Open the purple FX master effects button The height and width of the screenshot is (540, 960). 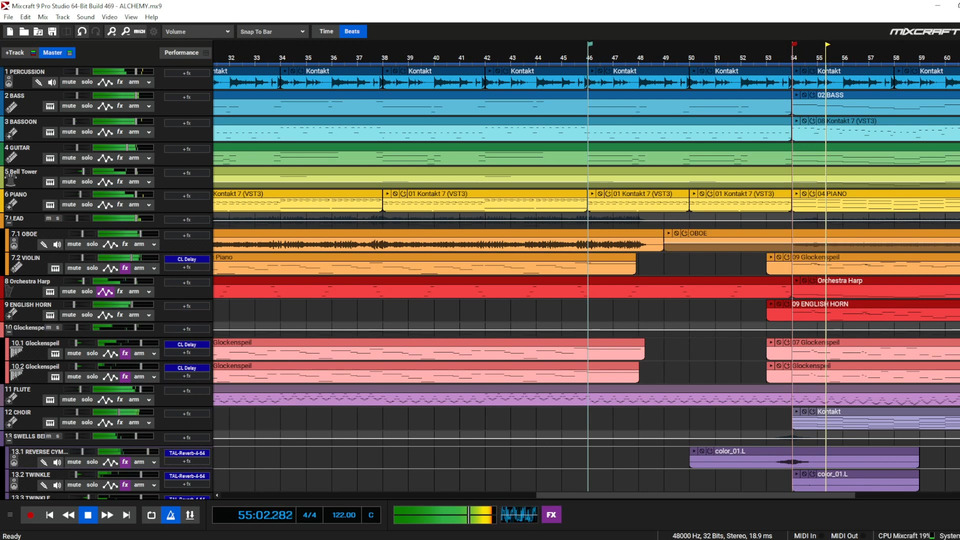click(x=551, y=515)
